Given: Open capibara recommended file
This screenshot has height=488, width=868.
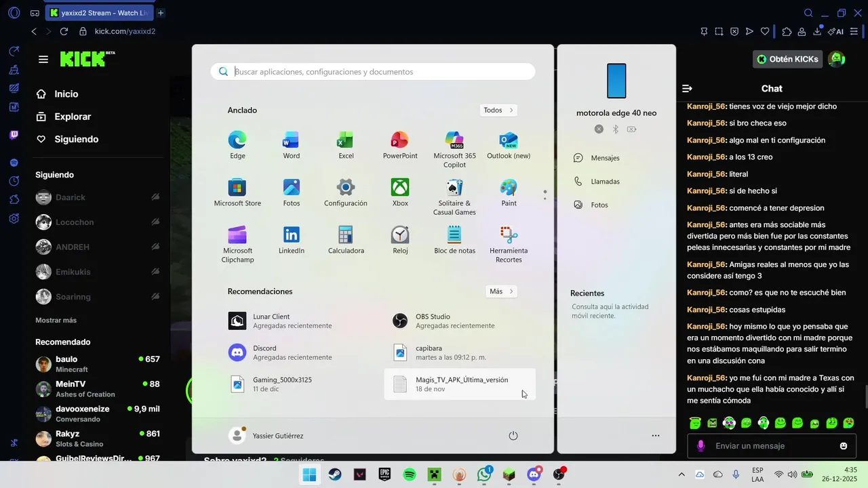Looking at the screenshot, I should 460,352.
